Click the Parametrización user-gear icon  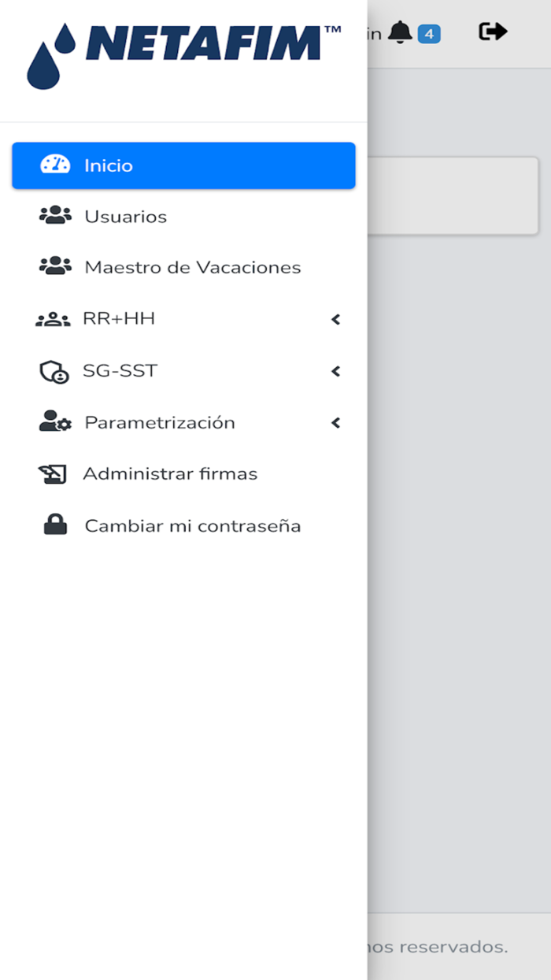54,422
